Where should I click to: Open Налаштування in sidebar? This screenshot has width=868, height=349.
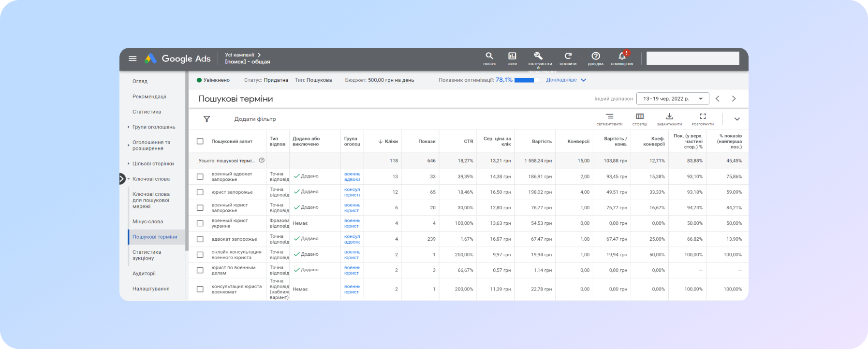(151, 289)
